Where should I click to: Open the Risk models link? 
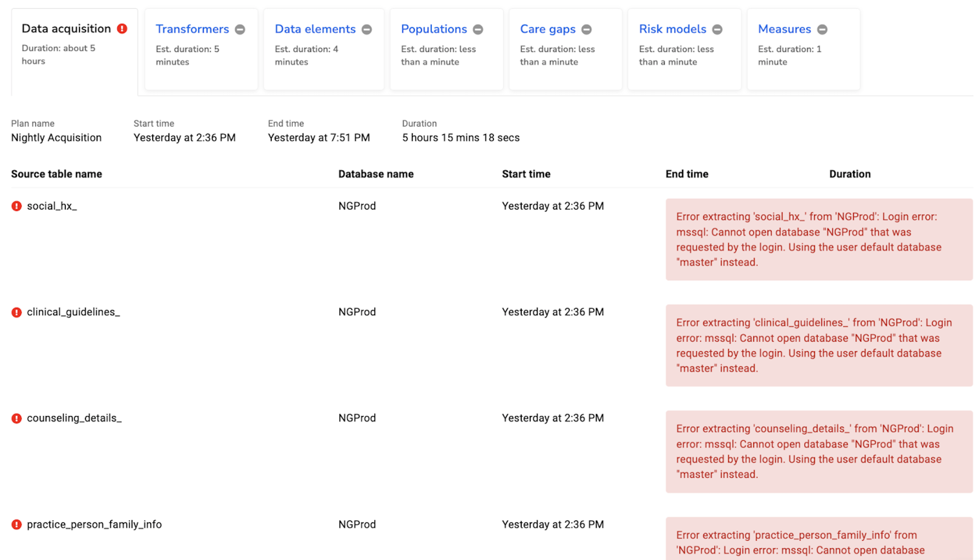click(672, 29)
